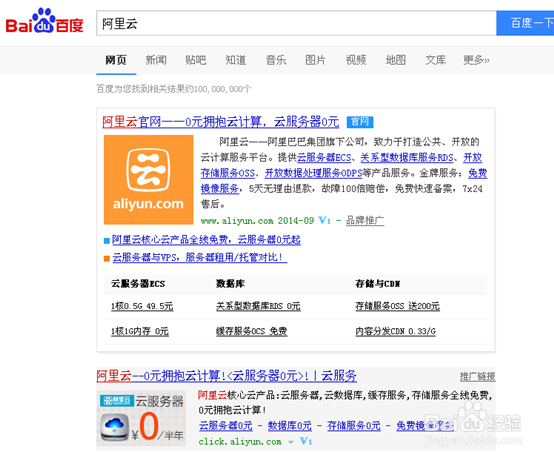This screenshot has width=554, height=460.
Task: Open the 关系型数据库服务RDS description link
Action: (x=407, y=158)
